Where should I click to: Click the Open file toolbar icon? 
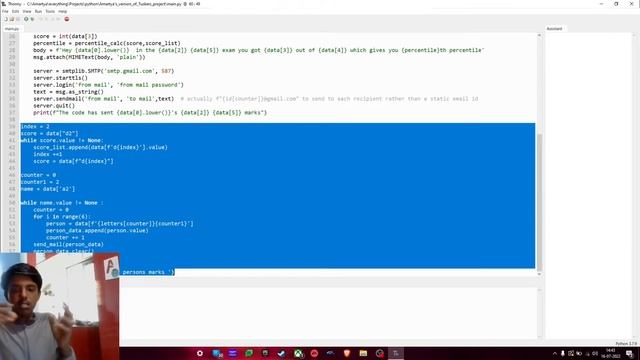[x=12, y=19]
